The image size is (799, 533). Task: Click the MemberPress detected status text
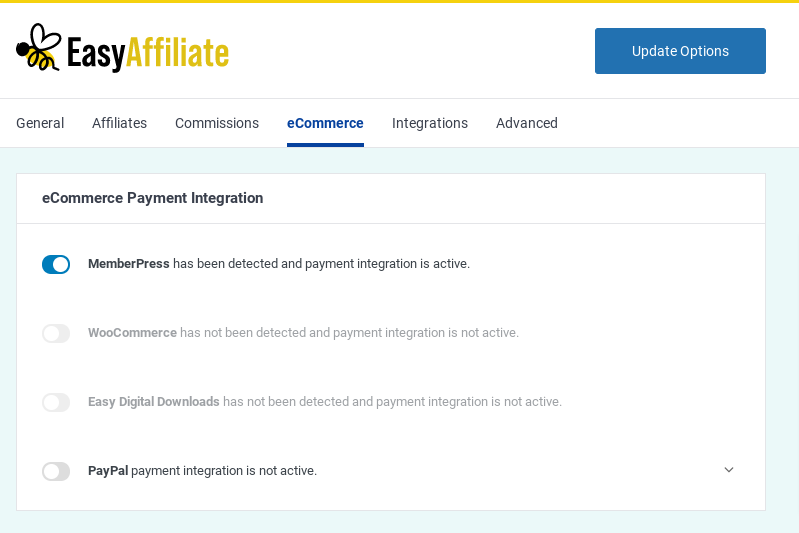pos(279,264)
